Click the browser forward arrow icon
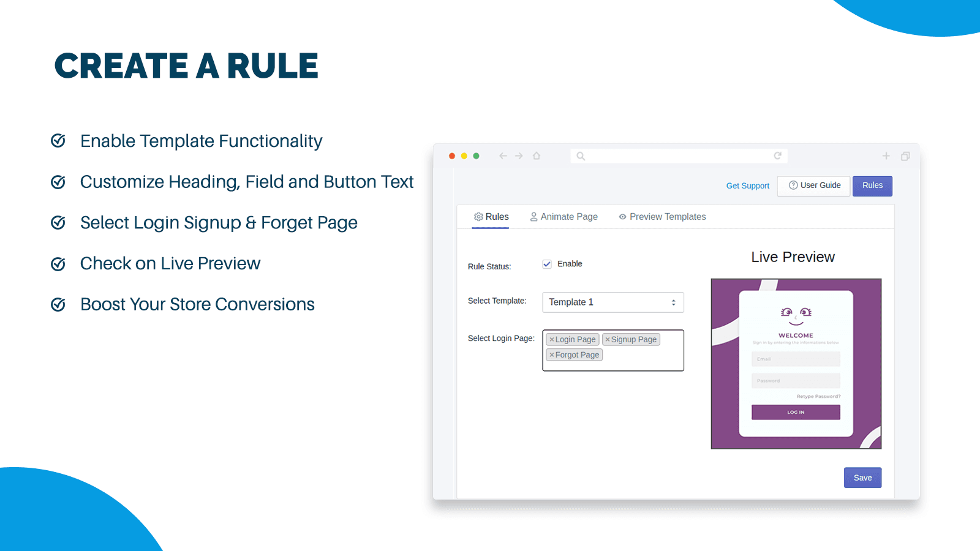This screenshot has height=551, width=980. [x=519, y=156]
